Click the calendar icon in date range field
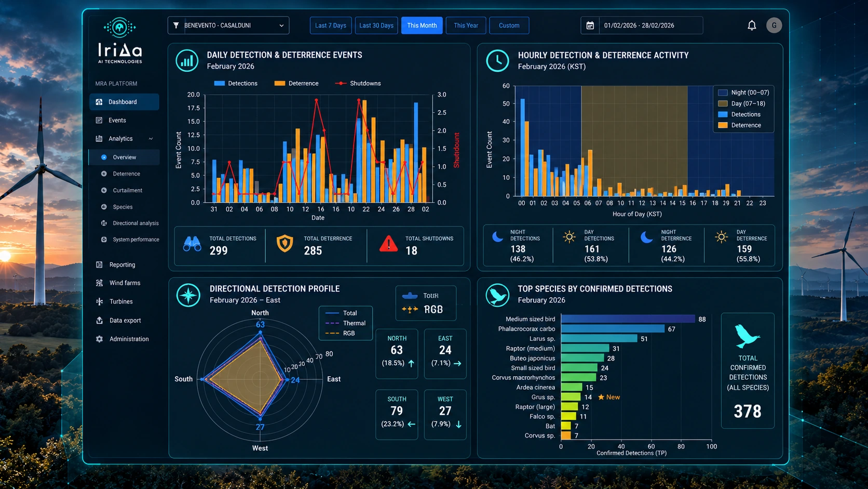 [590, 25]
